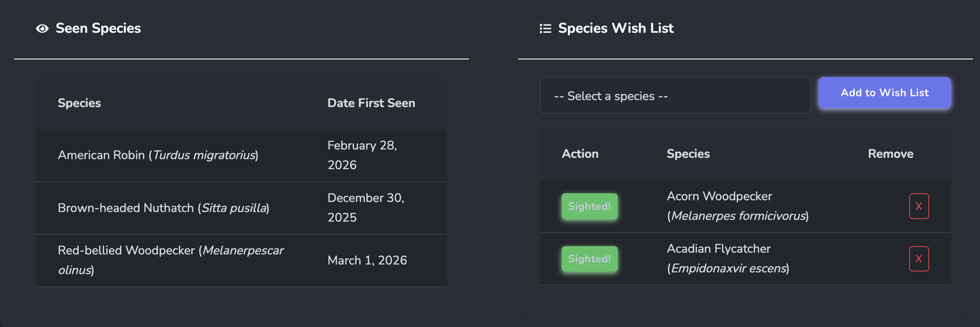Screen dimensions: 980x327
Task: Click the Seen Species heading
Action: (98, 28)
